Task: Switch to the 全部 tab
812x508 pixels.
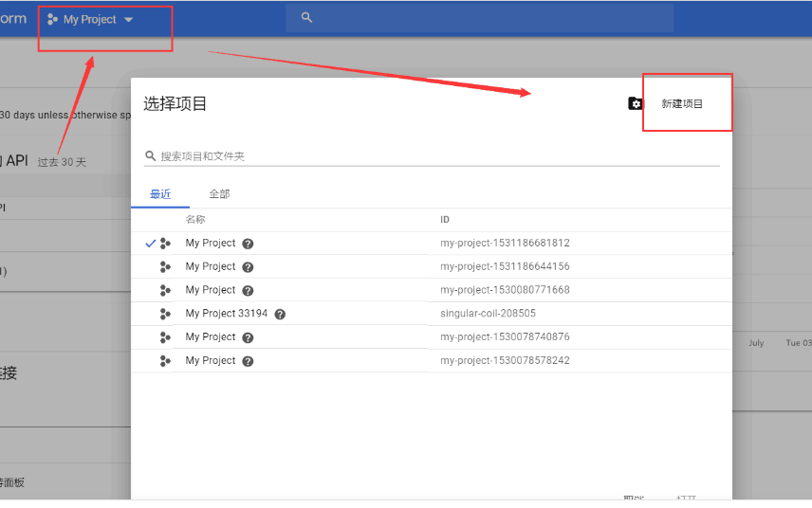Action: pyautogui.click(x=219, y=194)
